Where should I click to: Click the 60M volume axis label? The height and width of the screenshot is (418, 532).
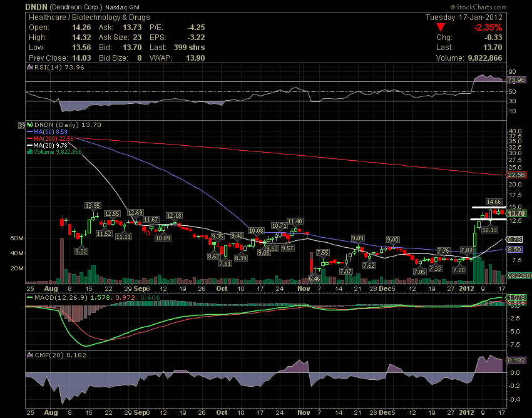17,238
